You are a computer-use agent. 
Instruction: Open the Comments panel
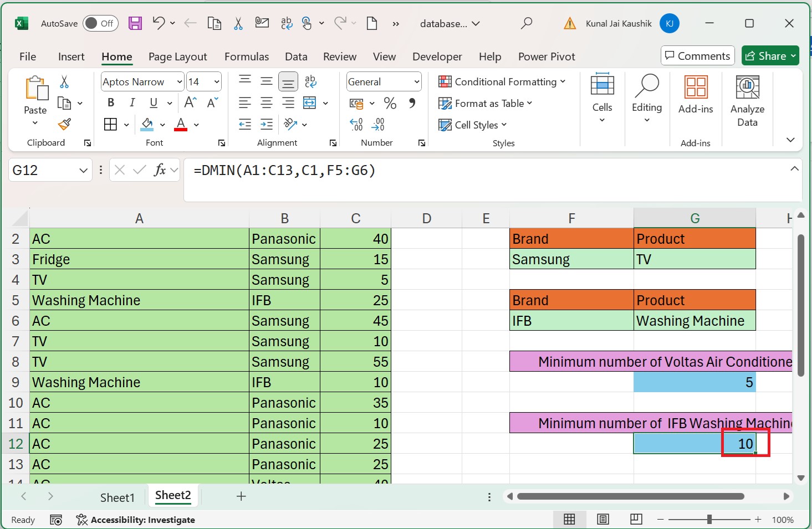click(x=697, y=55)
